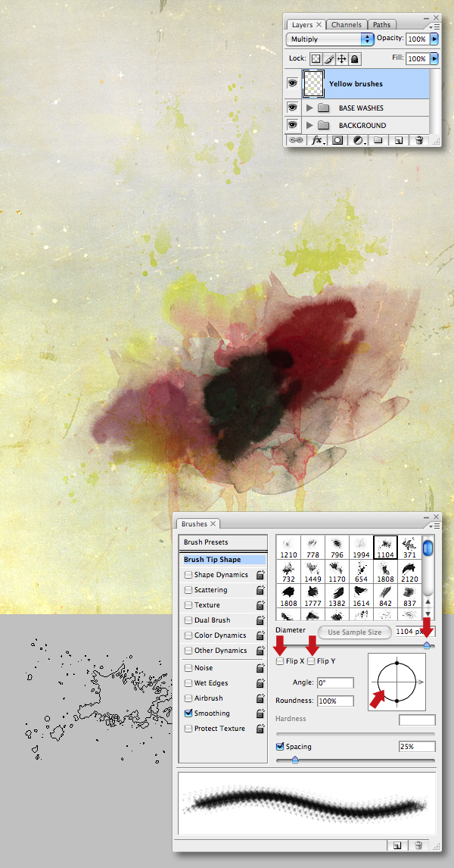Tick the Flip X checkbox
The height and width of the screenshot is (868, 454).
click(281, 661)
